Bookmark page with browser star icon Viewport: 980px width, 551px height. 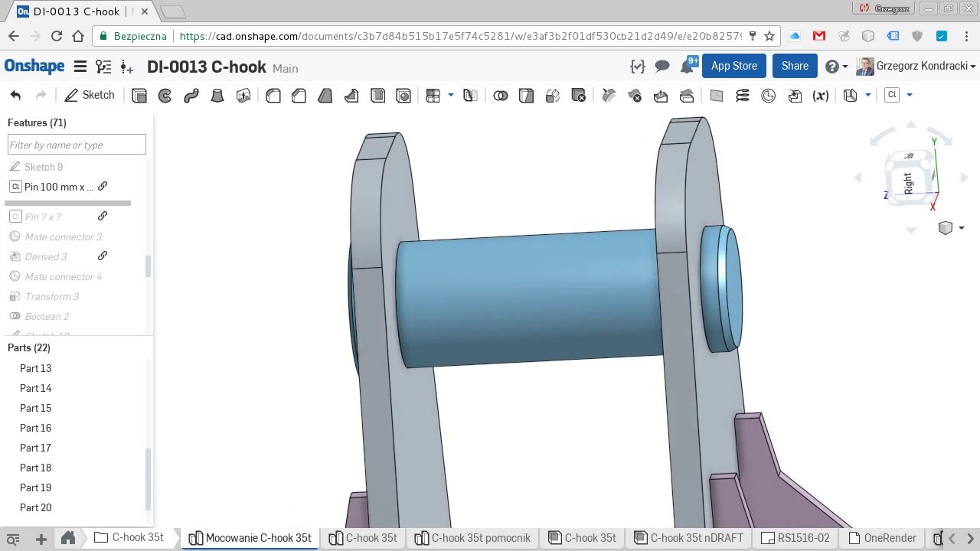click(x=769, y=36)
